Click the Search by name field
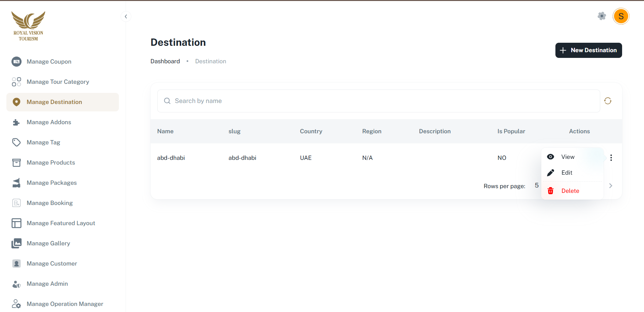This screenshot has width=644, height=312. [379, 101]
